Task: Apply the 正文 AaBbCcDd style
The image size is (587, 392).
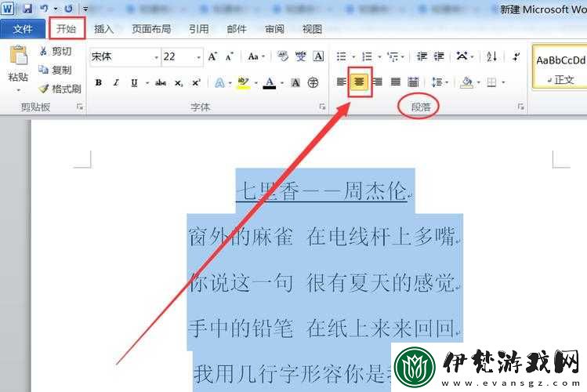Action: pos(560,67)
